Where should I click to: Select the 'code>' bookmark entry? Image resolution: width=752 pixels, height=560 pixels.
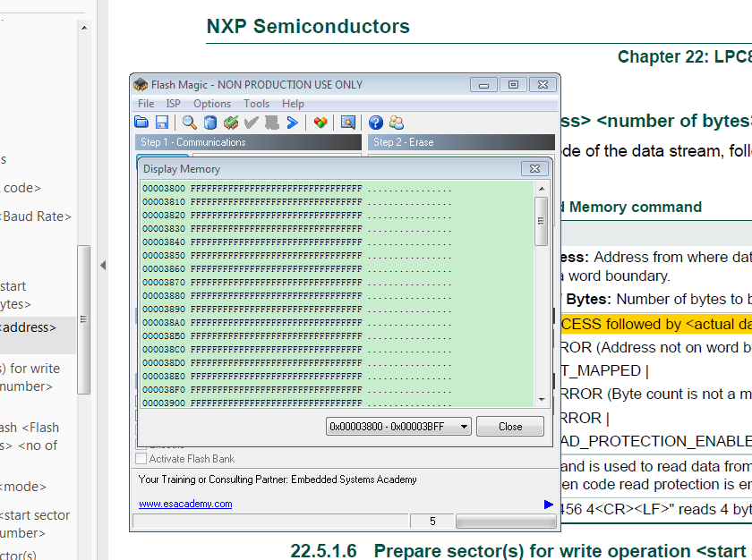21,188
